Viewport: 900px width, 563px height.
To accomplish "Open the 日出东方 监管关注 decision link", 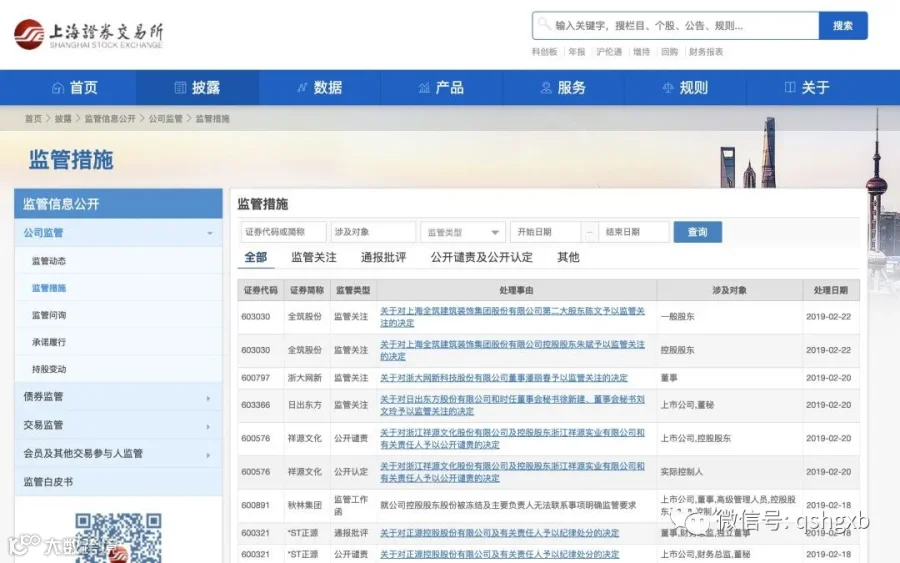I will pyautogui.click(x=512, y=405).
